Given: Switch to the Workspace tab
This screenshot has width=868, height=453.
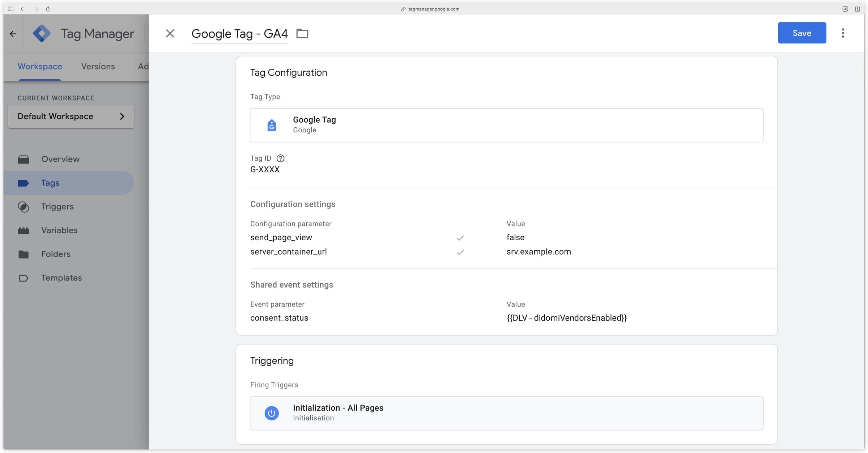Looking at the screenshot, I should [40, 66].
